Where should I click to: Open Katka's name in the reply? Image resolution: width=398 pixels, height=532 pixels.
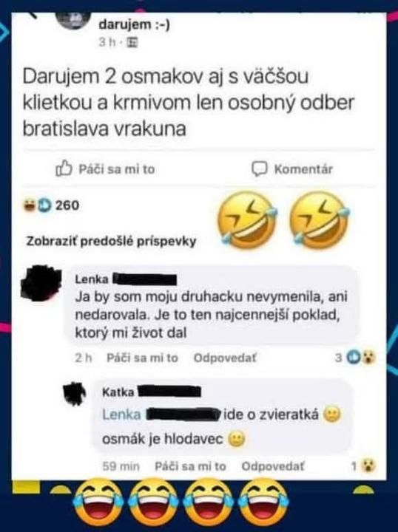[x=118, y=392]
